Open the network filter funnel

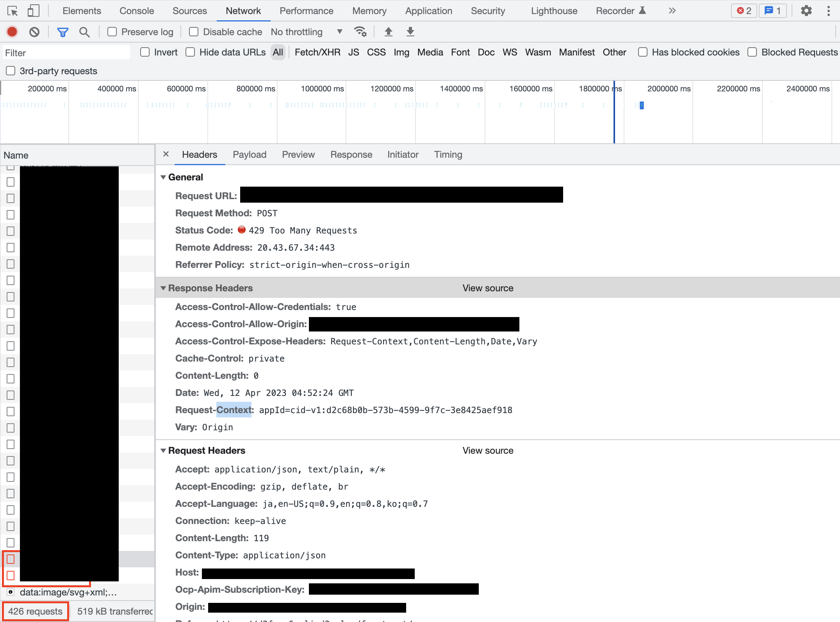(62, 32)
